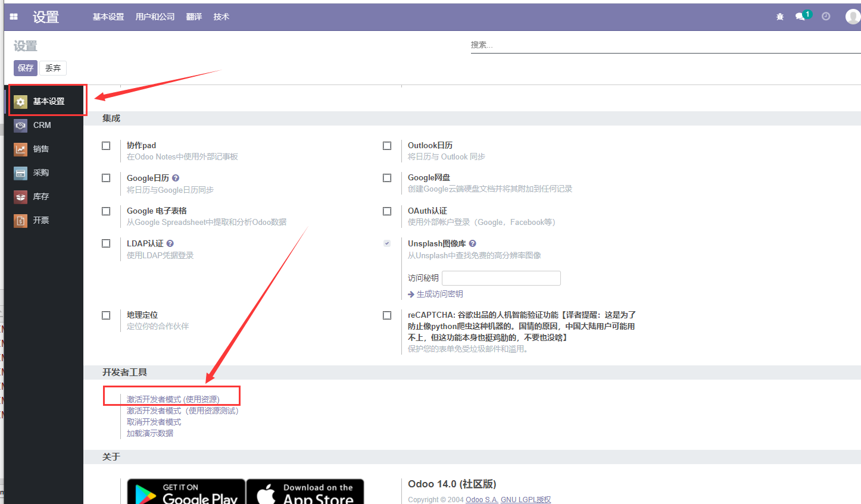Uncheck the Unsplash图像库 checkbox

coord(387,243)
